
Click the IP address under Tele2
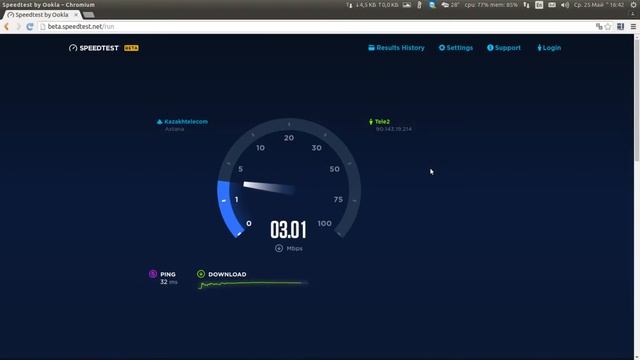(x=394, y=129)
